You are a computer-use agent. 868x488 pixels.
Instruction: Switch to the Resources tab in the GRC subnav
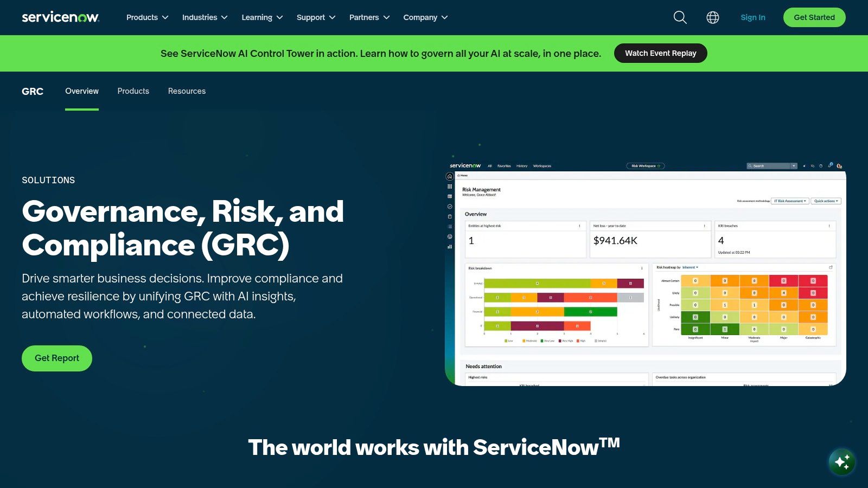click(x=187, y=91)
